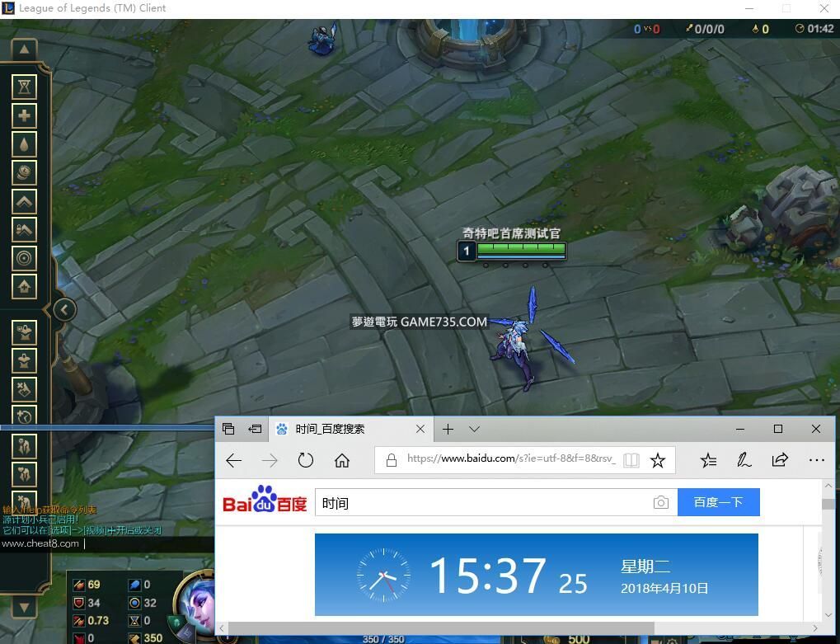Click the plus-sign health refill icon
Image resolution: width=840 pixels, height=644 pixels.
point(24,115)
